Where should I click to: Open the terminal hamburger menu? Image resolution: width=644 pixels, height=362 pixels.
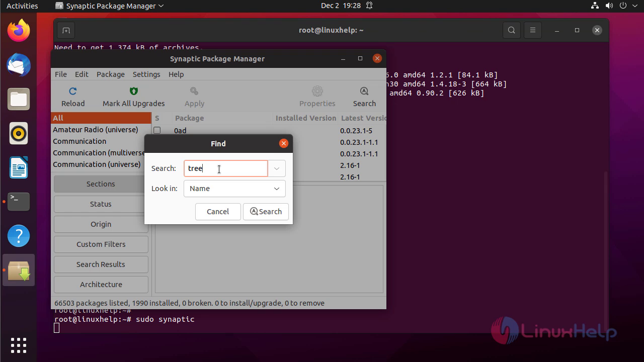pyautogui.click(x=533, y=30)
